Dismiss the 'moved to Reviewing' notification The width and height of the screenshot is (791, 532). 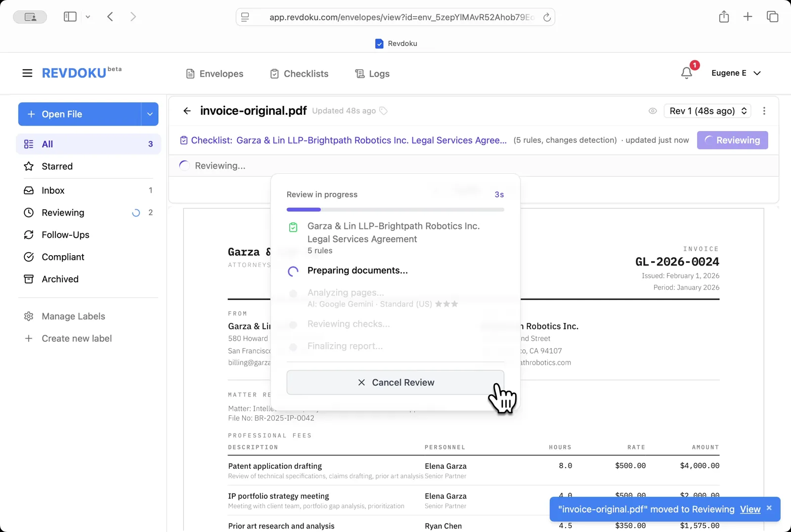pyautogui.click(x=769, y=507)
